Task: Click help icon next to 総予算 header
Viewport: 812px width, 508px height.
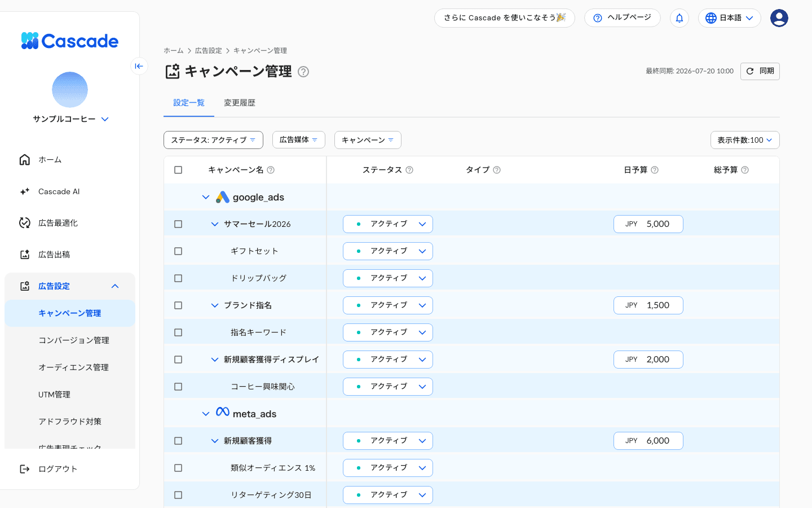Action: [x=745, y=170]
